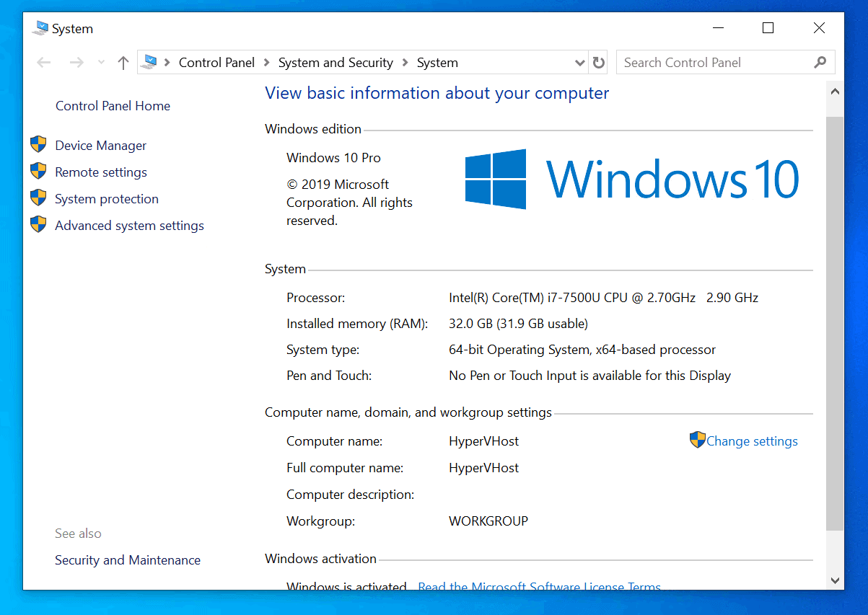Expand the chevron after Control Panel breadcrumb

[x=267, y=63]
